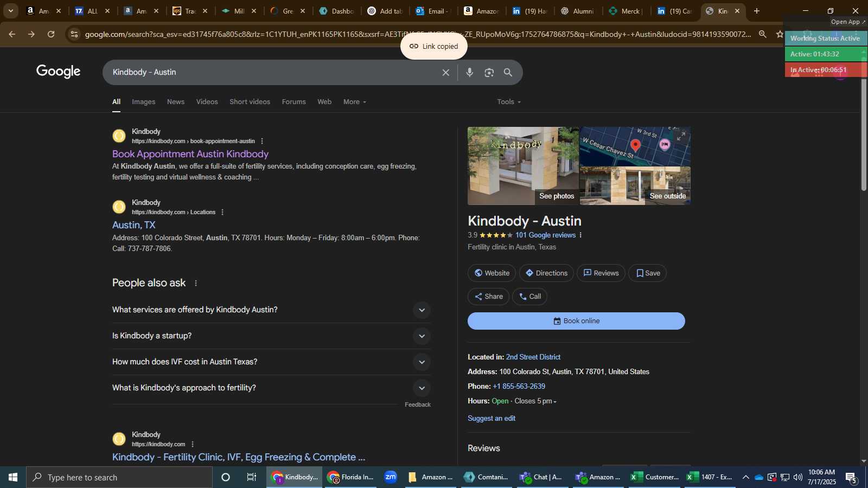Image resolution: width=868 pixels, height=488 pixels.
Task: Switch to Web results tab
Action: (x=324, y=102)
